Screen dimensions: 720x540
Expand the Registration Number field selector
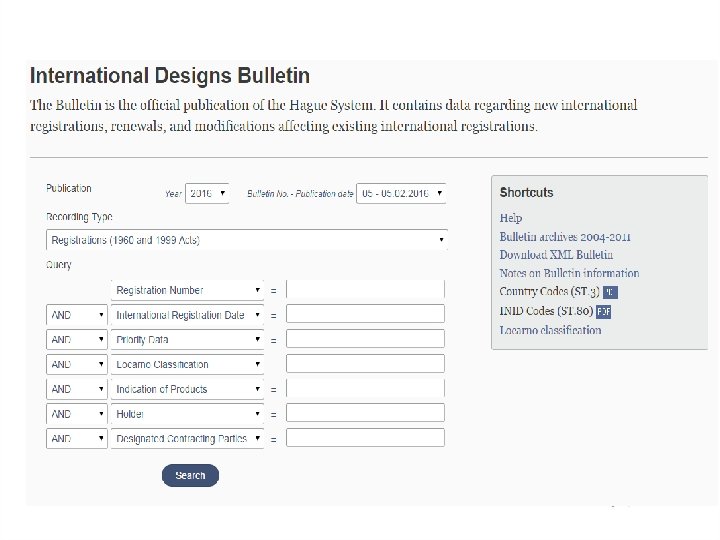pos(187,290)
